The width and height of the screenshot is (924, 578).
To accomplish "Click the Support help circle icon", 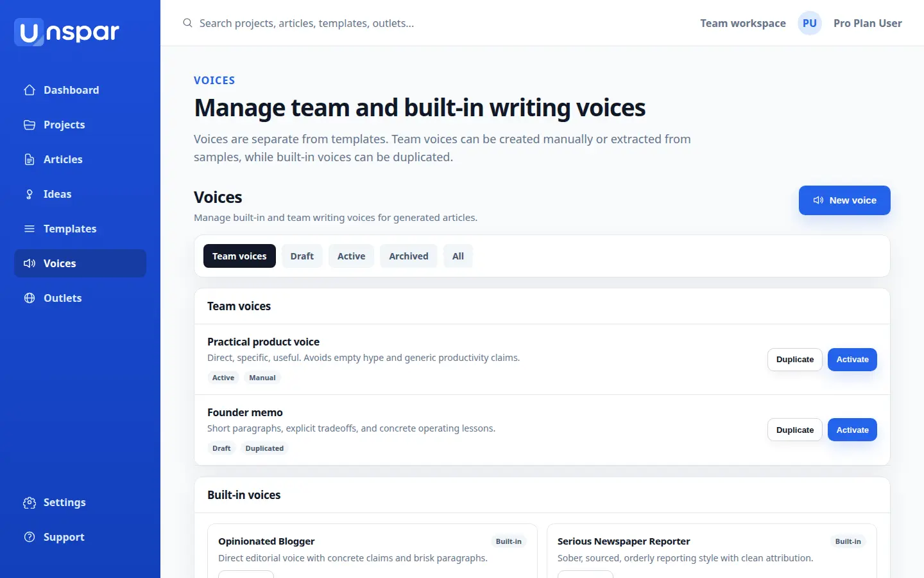I will pyautogui.click(x=30, y=537).
